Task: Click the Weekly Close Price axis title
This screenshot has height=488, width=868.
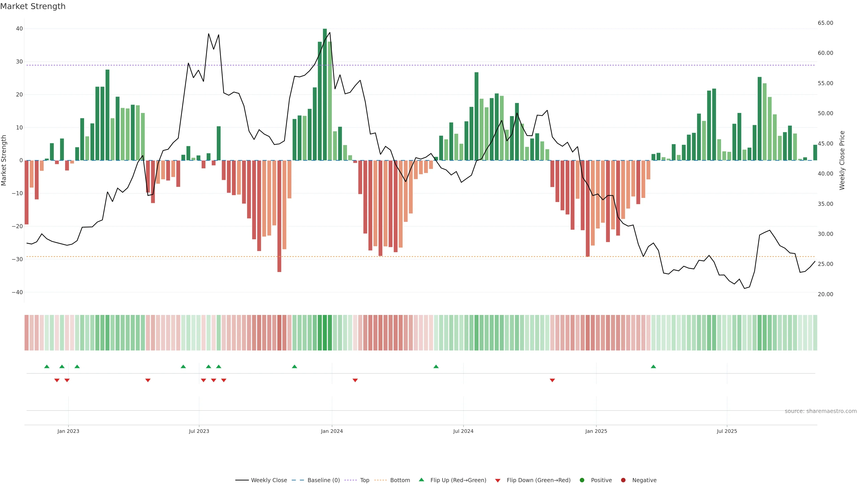Action: point(842,160)
